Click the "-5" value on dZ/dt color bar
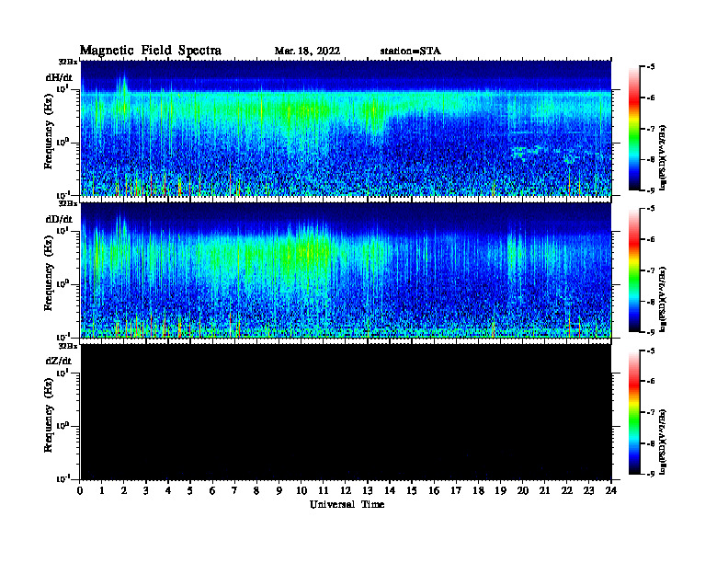This screenshot has height=563, width=728. tap(651, 351)
